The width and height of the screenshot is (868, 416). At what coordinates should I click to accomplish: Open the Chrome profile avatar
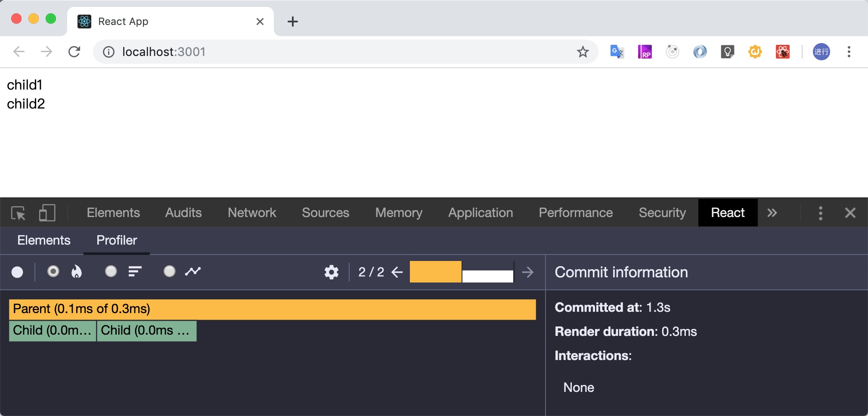(821, 52)
